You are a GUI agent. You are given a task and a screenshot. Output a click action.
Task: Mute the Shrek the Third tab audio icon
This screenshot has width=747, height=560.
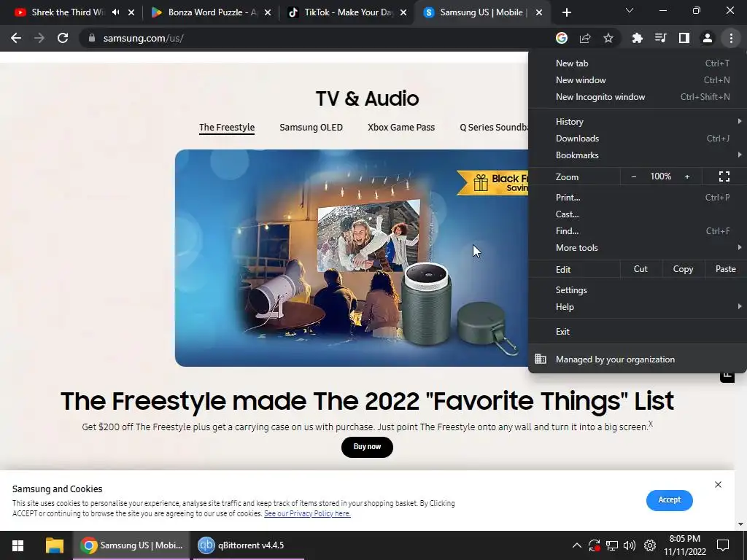click(x=116, y=12)
